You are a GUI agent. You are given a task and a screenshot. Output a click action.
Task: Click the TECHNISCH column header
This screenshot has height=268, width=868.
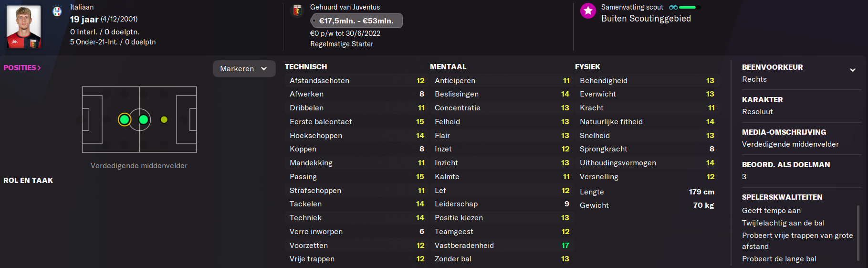point(306,67)
